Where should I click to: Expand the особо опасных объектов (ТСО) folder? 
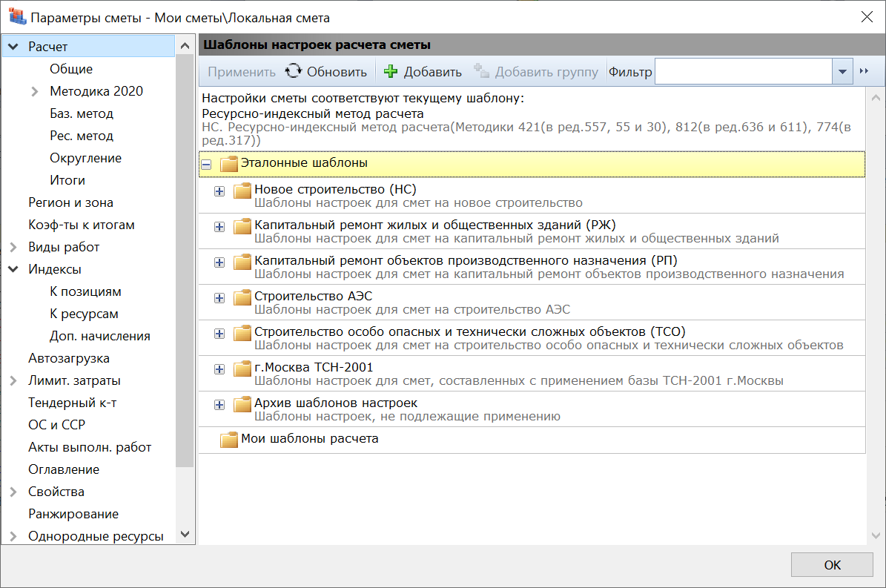(219, 334)
